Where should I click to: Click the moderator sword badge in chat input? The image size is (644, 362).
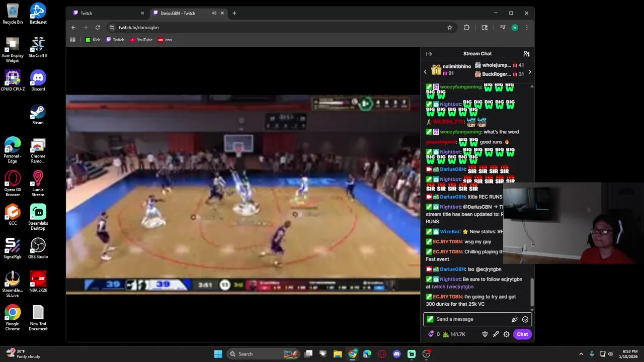point(430,319)
